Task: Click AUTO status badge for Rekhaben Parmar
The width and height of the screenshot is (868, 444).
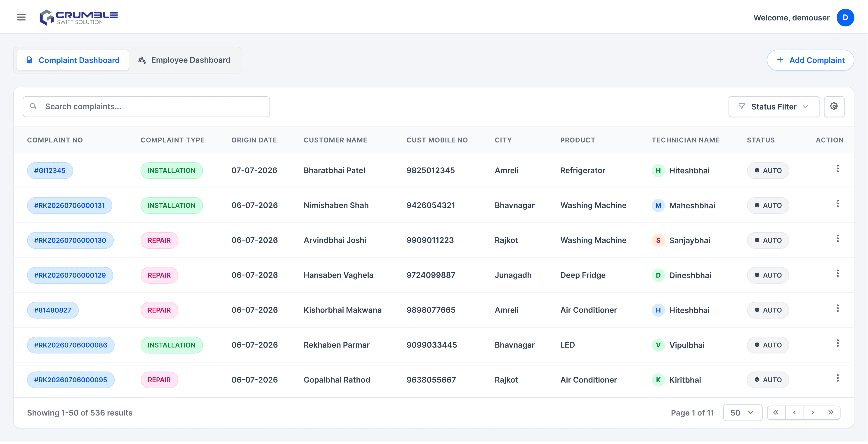Action: pyautogui.click(x=768, y=345)
